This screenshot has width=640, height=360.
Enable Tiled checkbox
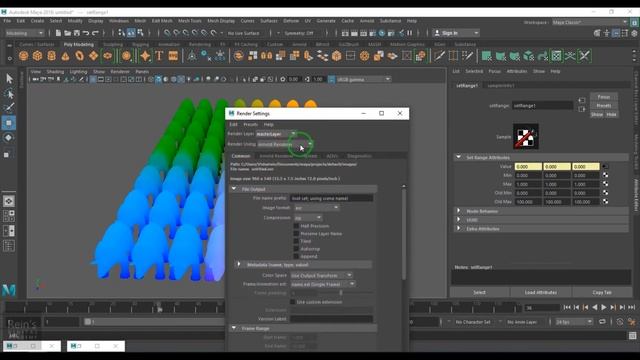tap(296, 241)
